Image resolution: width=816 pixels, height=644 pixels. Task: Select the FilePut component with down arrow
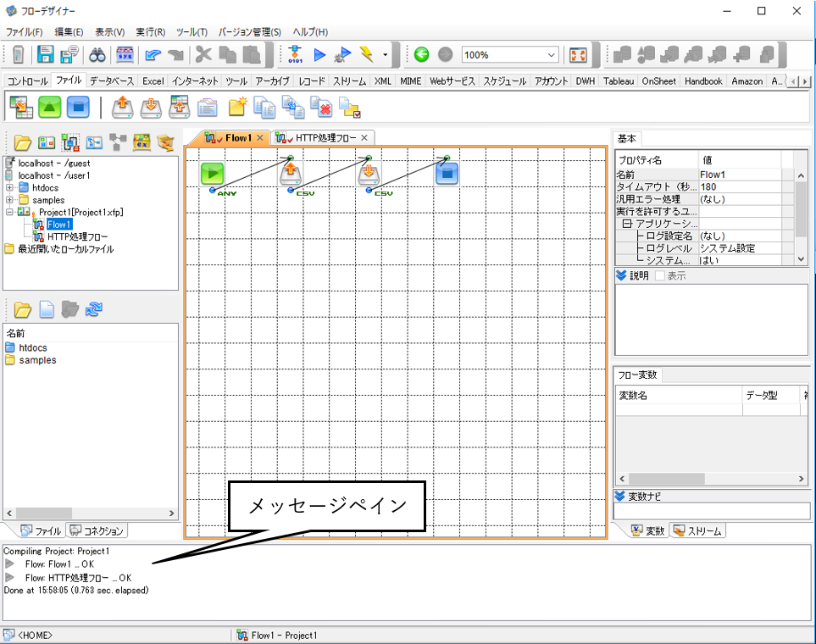[x=151, y=107]
